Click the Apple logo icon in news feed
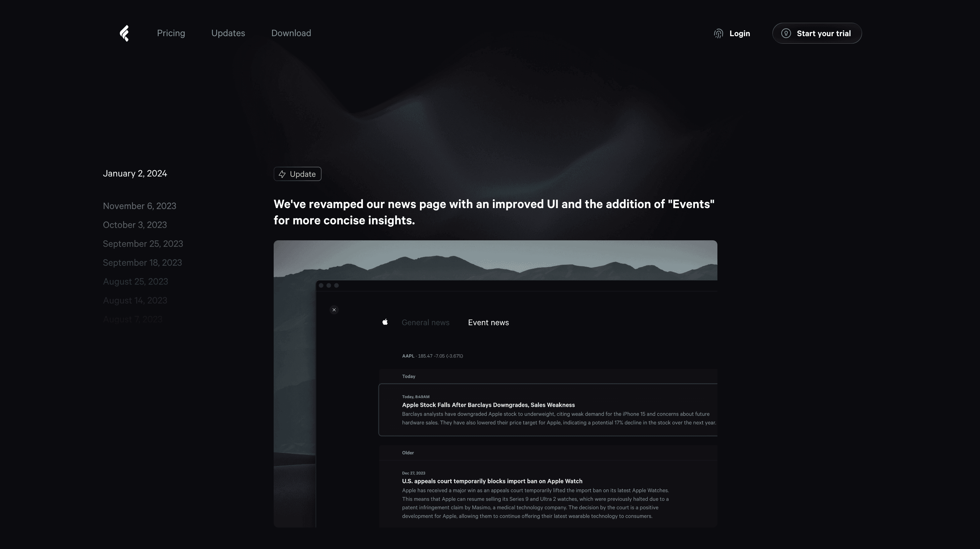Image resolution: width=980 pixels, height=549 pixels. pos(385,322)
